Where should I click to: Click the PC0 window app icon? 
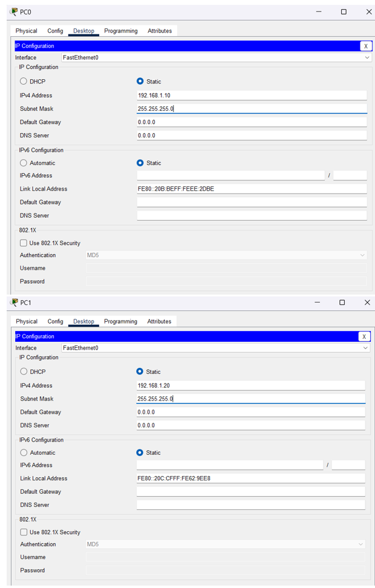(x=15, y=11)
